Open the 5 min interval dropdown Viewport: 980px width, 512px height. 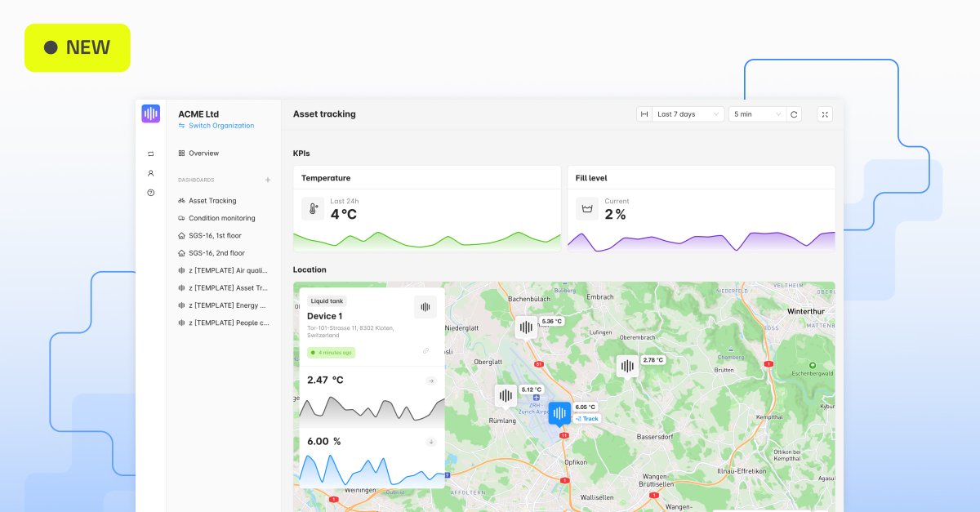pos(757,114)
